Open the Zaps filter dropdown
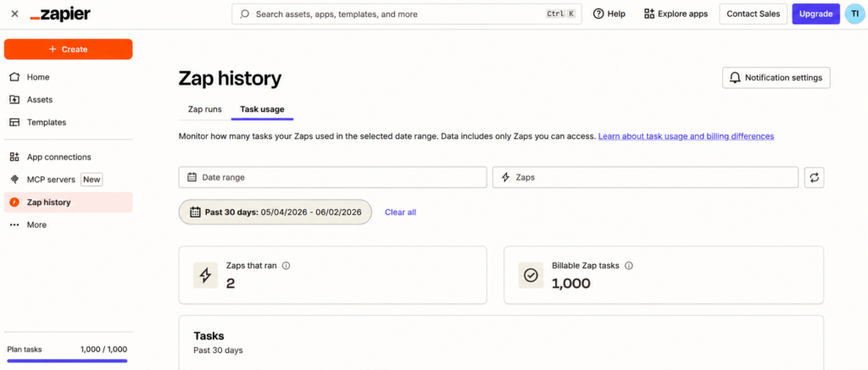This screenshot has height=370, width=868. click(x=645, y=178)
